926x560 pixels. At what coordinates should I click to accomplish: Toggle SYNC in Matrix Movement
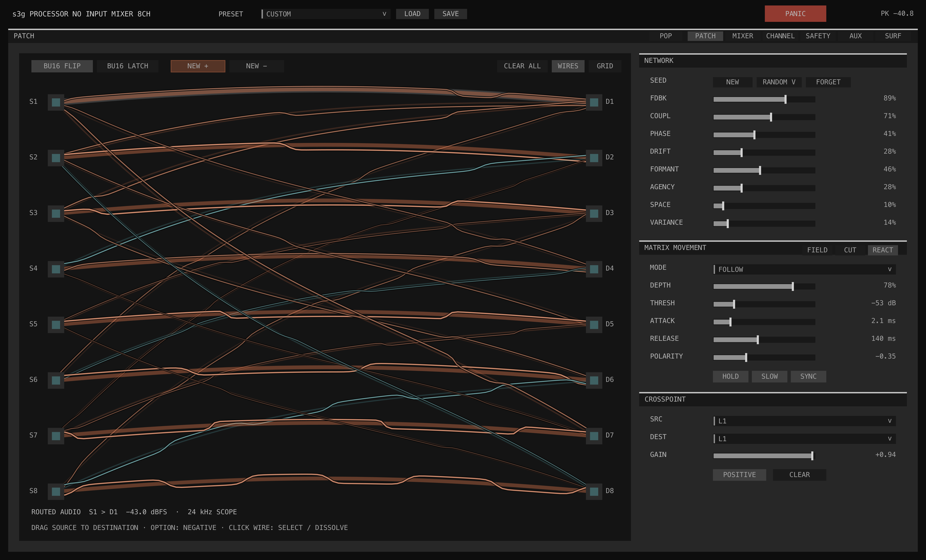(808, 376)
